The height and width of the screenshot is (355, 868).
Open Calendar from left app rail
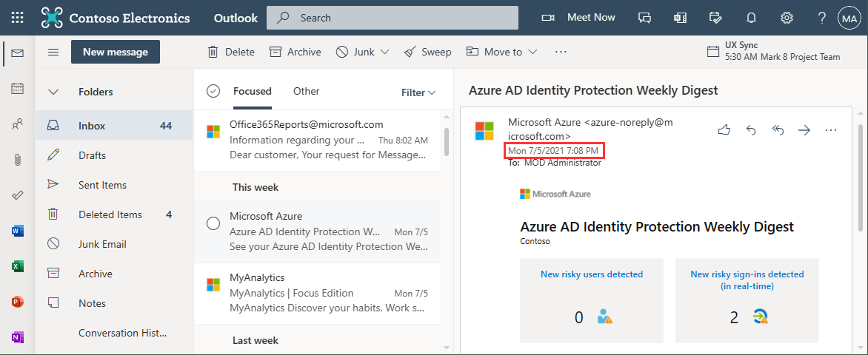[18, 89]
